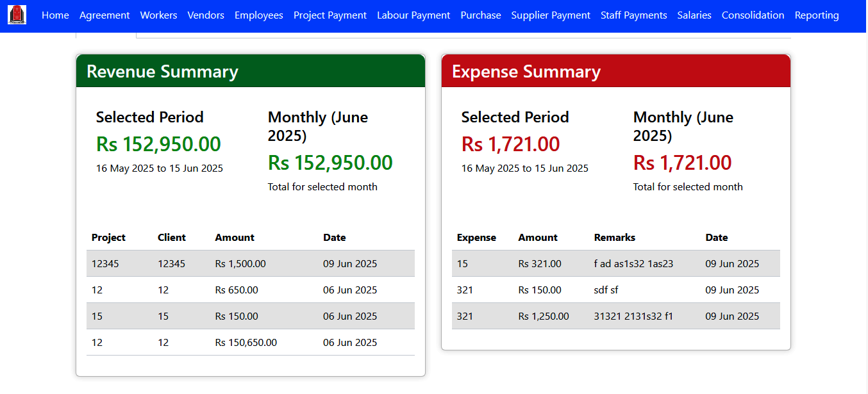Viewport: 868px width, 394px height.
Task: Open the Agreement menu item
Action: tap(104, 15)
